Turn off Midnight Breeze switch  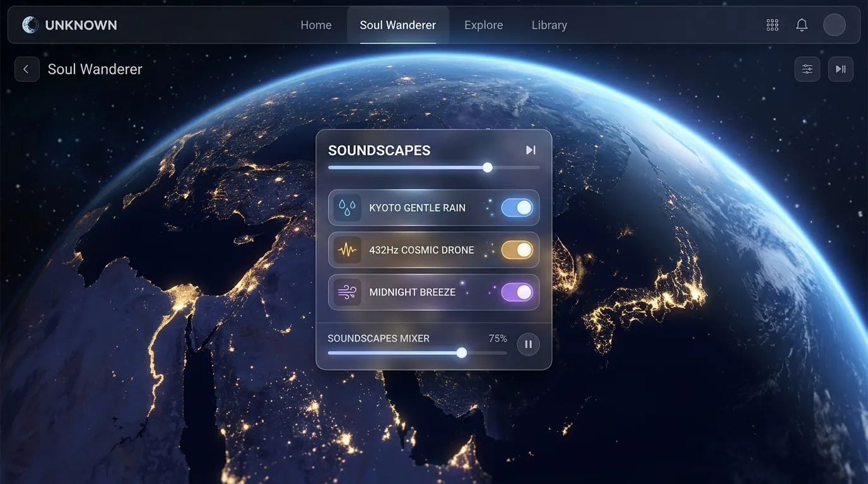tap(517, 292)
